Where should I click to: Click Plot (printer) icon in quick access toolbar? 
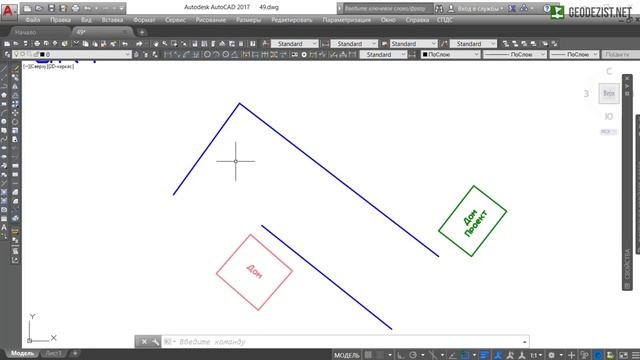[x=76, y=8]
